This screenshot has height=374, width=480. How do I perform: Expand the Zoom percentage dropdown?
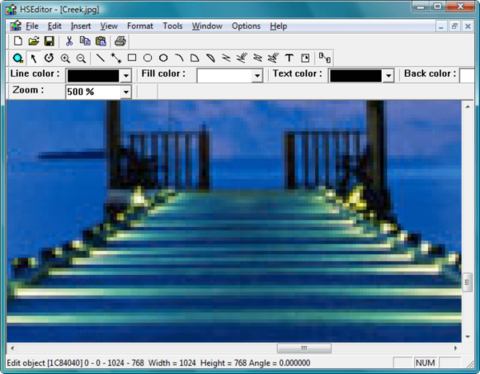coord(126,92)
